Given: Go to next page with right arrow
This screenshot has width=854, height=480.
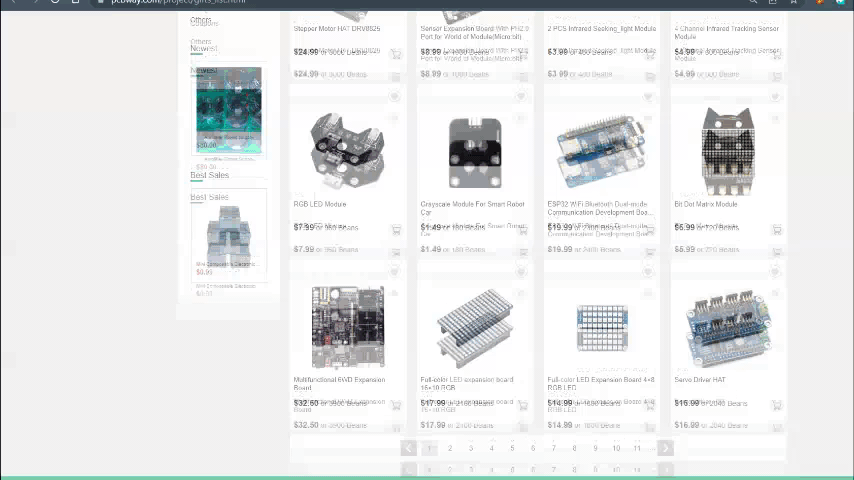Looking at the screenshot, I should tap(666, 448).
